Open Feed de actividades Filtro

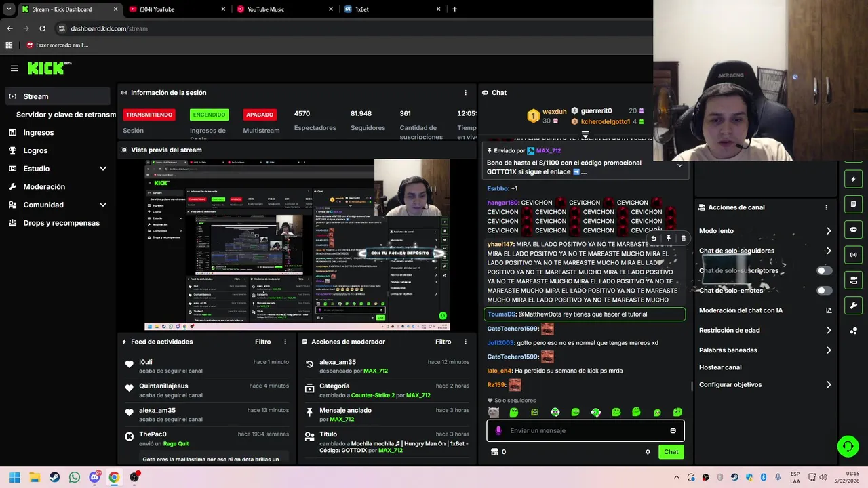pos(262,342)
